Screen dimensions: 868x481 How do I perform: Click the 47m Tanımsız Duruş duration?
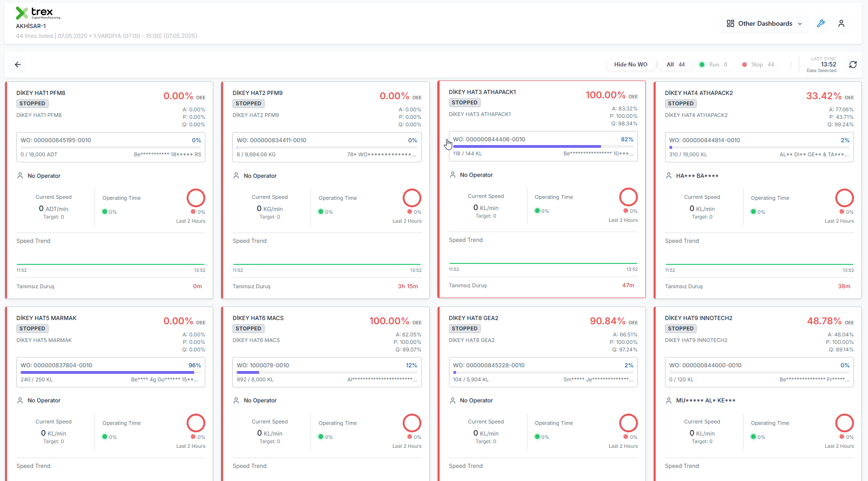pyautogui.click(x=628, y=285)
